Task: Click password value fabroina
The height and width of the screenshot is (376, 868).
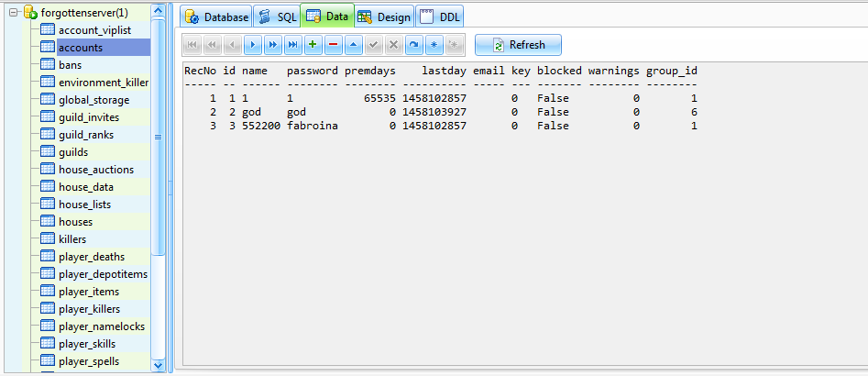Action: pyautogui.click(x=313, y=126)
